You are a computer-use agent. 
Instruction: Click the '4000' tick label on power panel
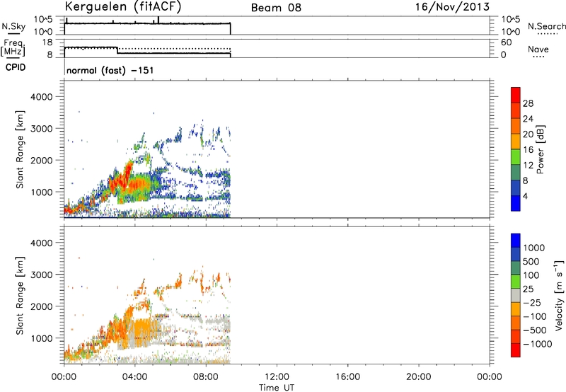(x=41, y=97)
